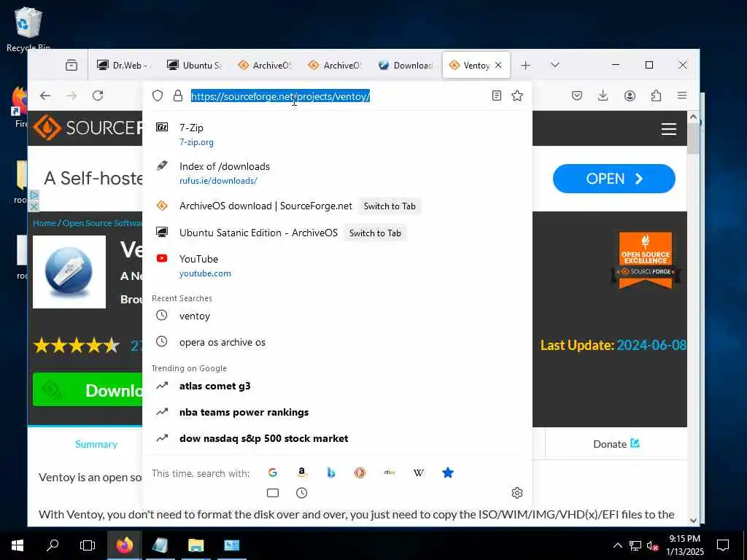This screenshot has height=560, width=747.
Task: Choose the YouTube suggestion
Action: [x=337, y=265]
